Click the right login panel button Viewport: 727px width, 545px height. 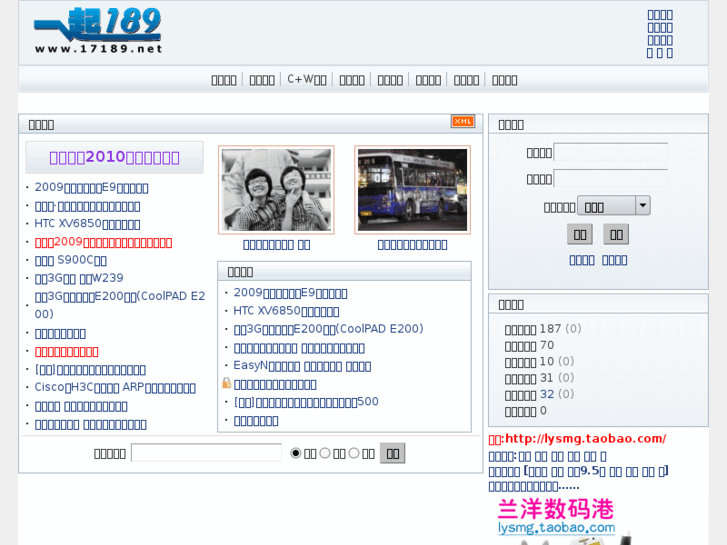click(x=616, y=234)
